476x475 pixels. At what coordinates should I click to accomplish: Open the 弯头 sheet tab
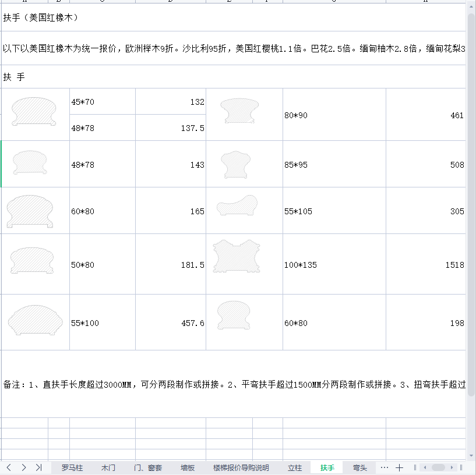pos(360,467)
